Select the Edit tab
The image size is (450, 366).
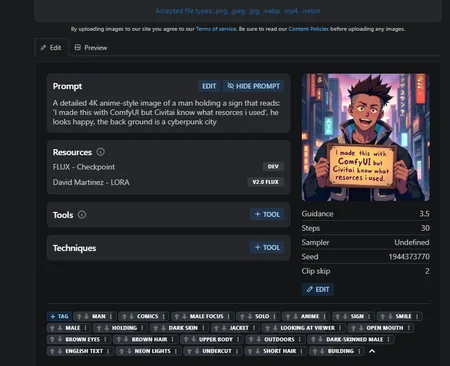click(51, 48)
